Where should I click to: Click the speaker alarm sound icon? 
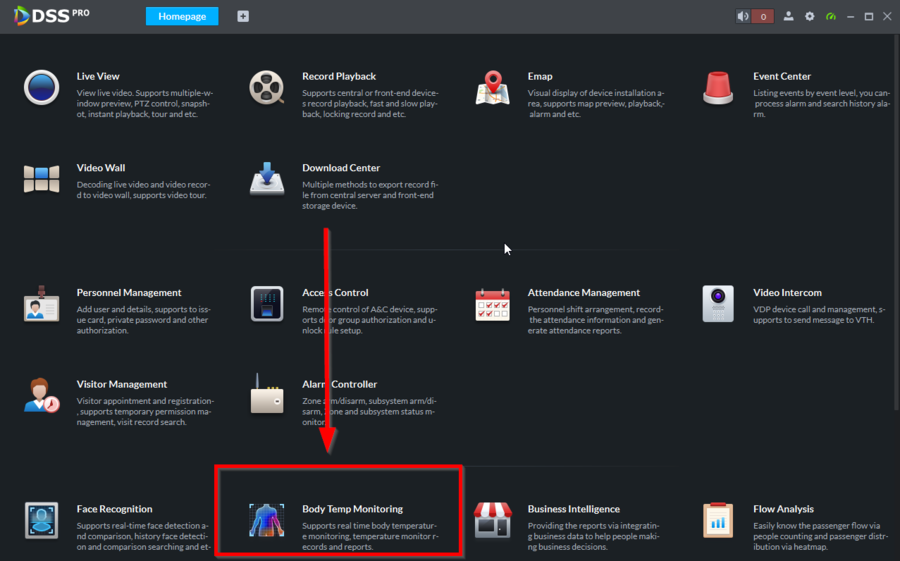743,16
